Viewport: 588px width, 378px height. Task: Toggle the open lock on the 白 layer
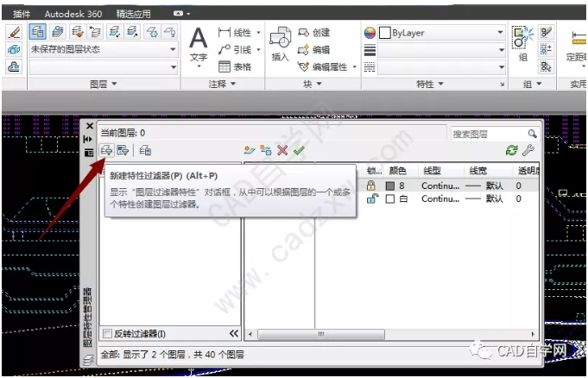(372, 198)
